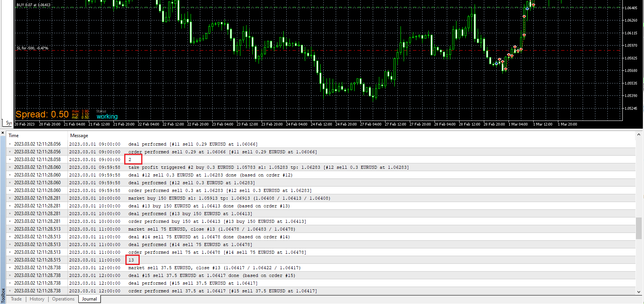Click the Toolbox vertical label
644x304 pixels.
point(3,296)
